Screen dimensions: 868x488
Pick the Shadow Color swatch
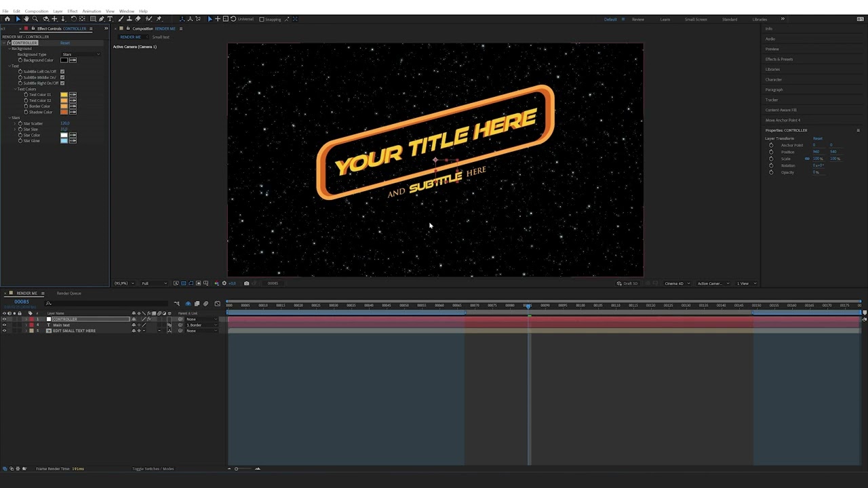click(x=64, y=112)
